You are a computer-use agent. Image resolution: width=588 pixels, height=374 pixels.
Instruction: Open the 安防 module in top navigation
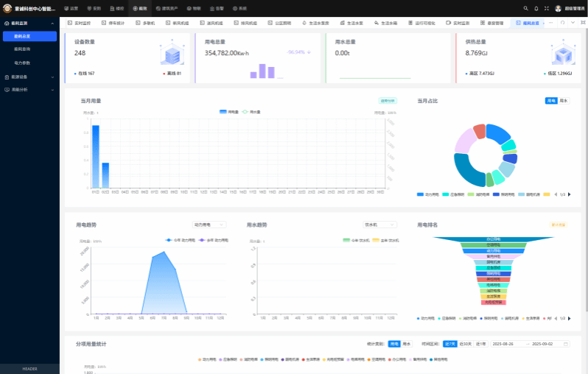(x=94, y=8)
